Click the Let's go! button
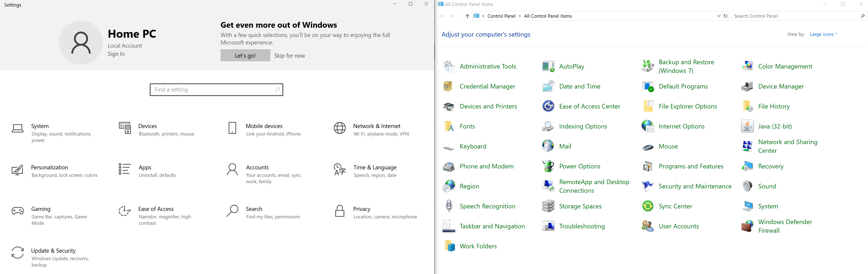Viewport: 868px width, 274px height. click(245, 56)
